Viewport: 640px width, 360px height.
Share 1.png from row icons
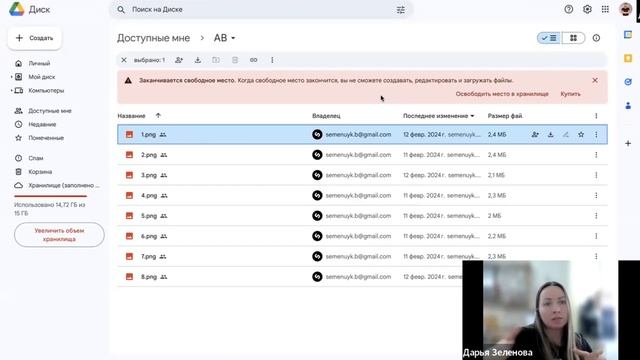pyautogui.click(x=535, y=134)
